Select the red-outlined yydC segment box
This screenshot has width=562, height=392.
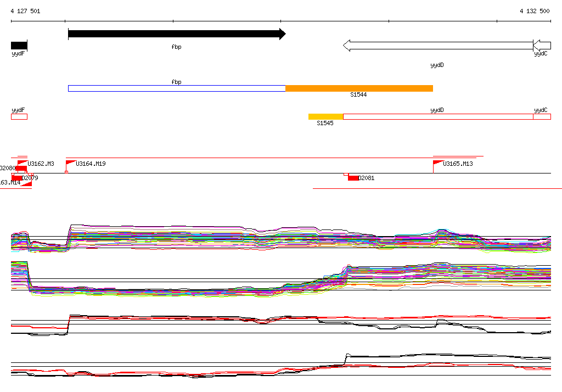coord(542,116)
